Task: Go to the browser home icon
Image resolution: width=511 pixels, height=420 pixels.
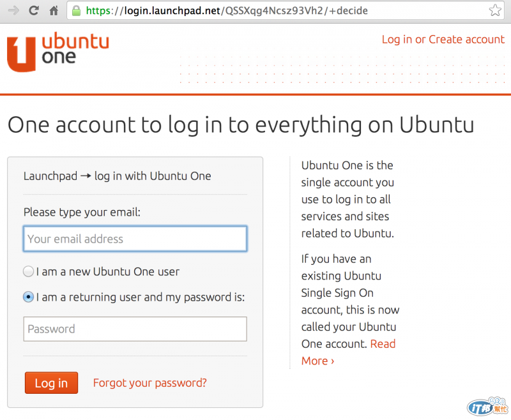Action: 54,11
